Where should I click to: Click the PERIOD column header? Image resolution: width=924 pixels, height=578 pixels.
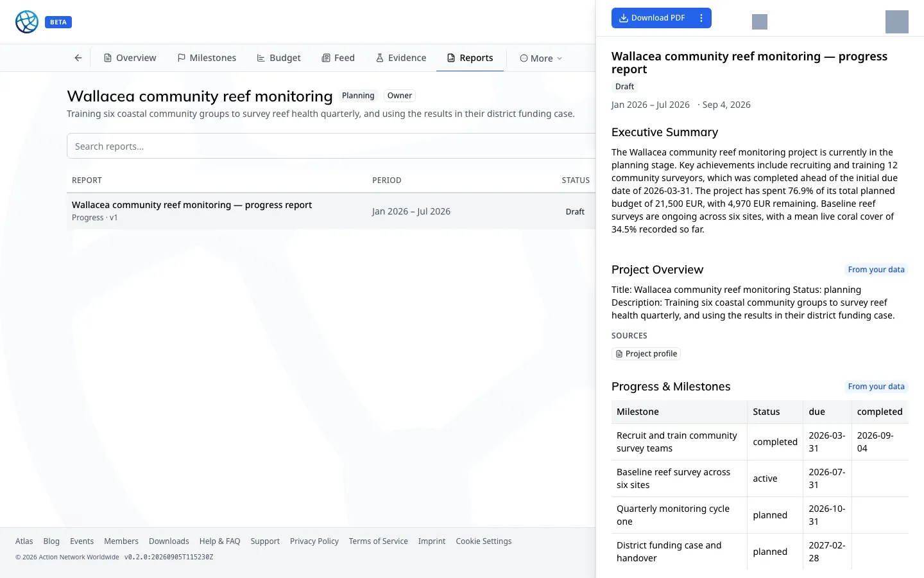pos(387,180)
